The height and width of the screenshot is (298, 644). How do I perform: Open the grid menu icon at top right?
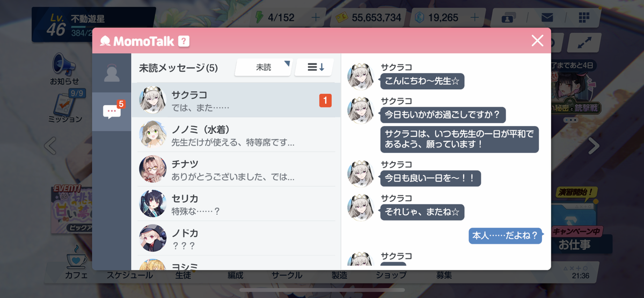pyautogui.click(x=584, y=18)
